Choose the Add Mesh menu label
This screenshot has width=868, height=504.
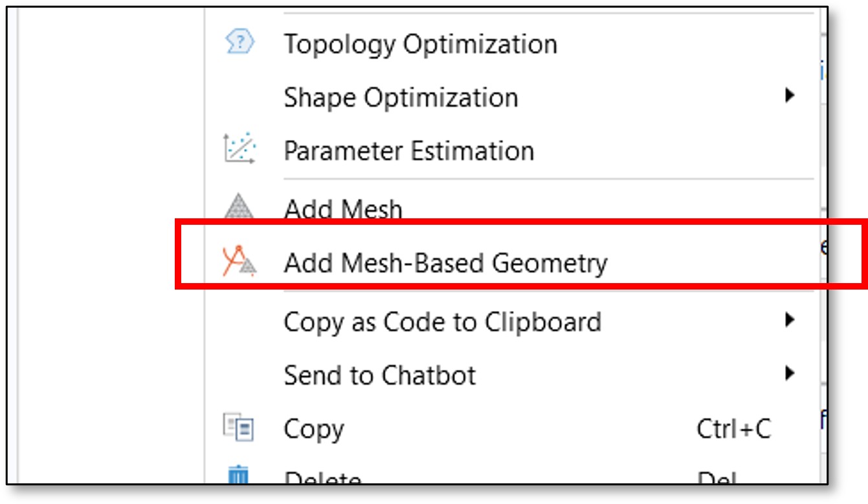tap(343, 209)
